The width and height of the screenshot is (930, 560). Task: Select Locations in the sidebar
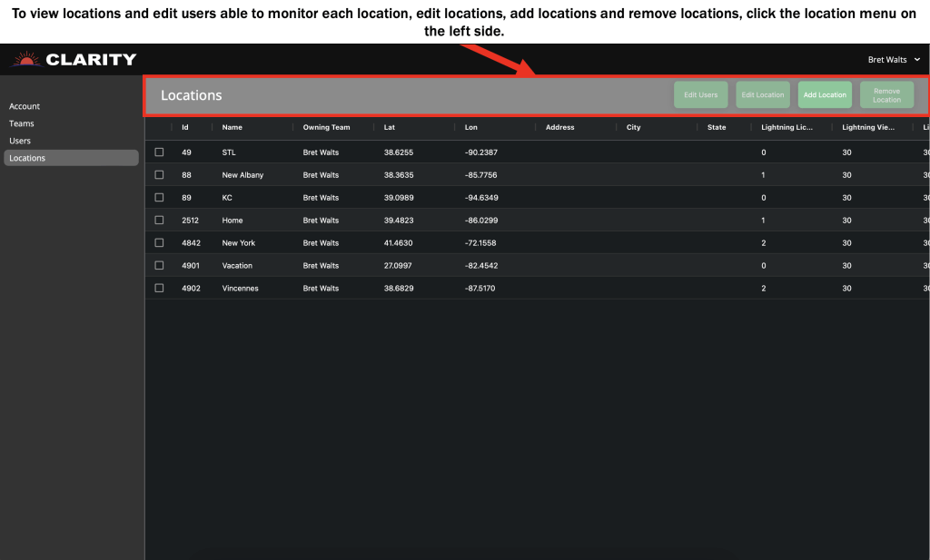(27, 158)
